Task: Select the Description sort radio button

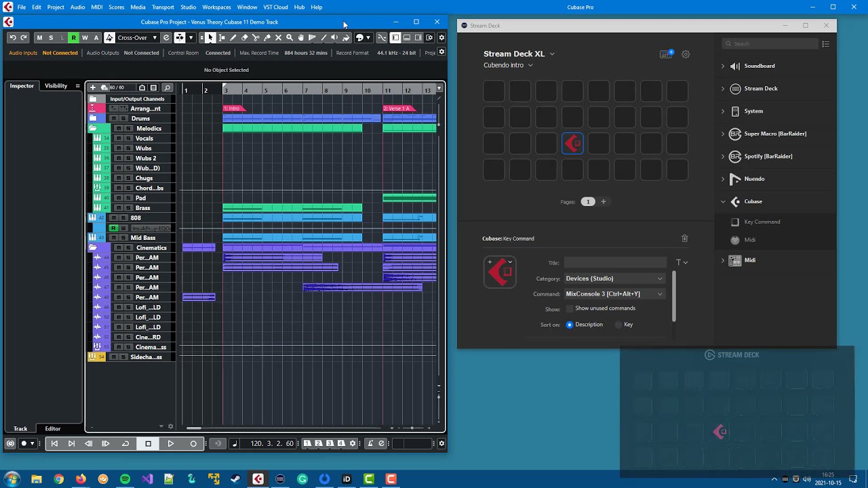Action: 570,325
